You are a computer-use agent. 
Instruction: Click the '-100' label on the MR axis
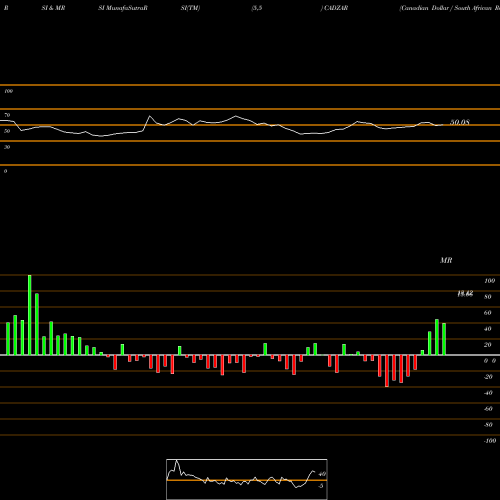489,441
